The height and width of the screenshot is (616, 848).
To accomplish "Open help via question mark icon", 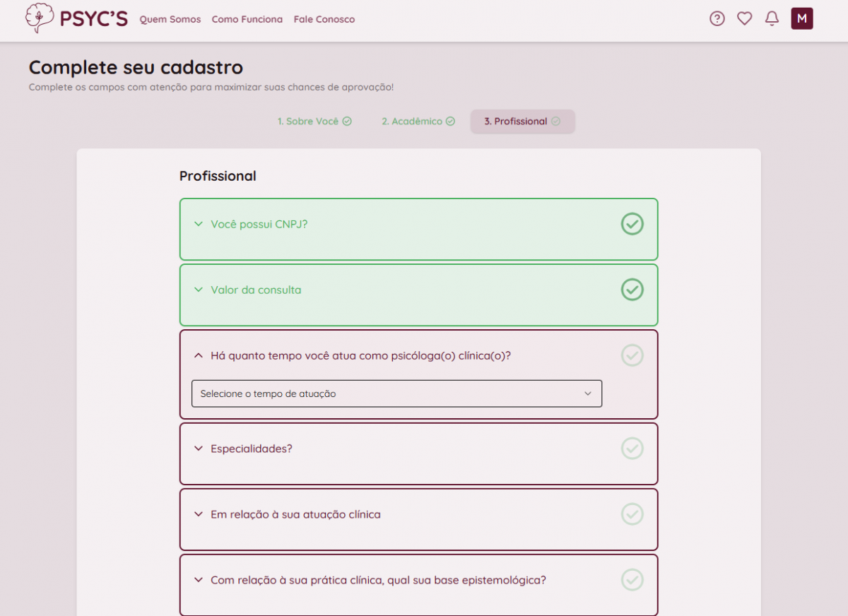I will pyautogui.click(x=717, y=19).
